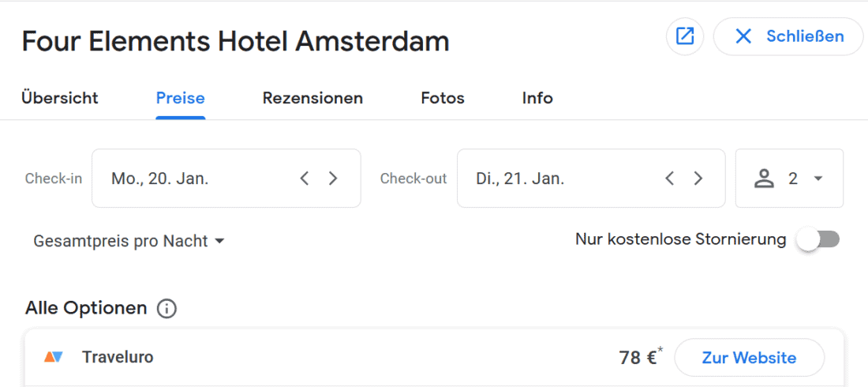This screenshot has height=387, width=868.
Task: Switch to the Übersicht tab
Action: click(x=60, y=99)
